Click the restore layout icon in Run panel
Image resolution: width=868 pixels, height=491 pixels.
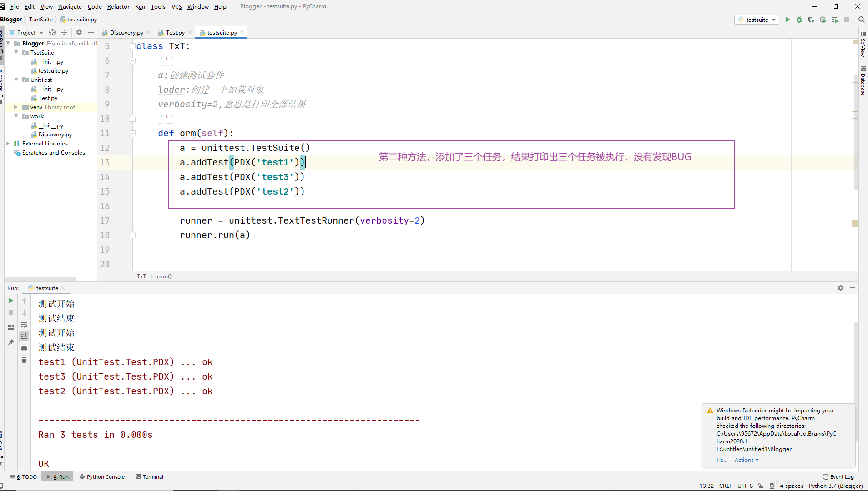click(x=11, y=327)
